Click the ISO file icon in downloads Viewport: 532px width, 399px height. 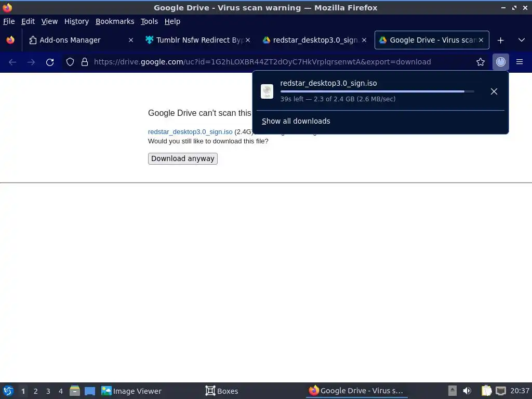267,91
